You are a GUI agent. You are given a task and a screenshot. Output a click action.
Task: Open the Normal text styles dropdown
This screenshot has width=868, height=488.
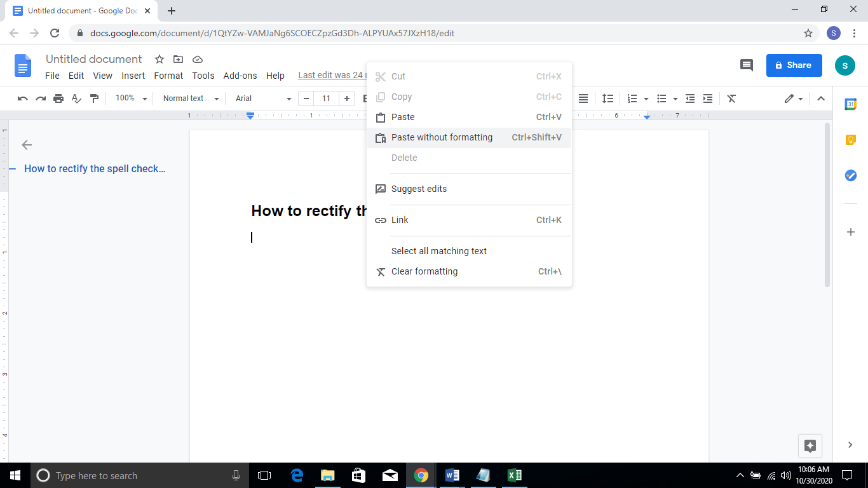(189, 98)
